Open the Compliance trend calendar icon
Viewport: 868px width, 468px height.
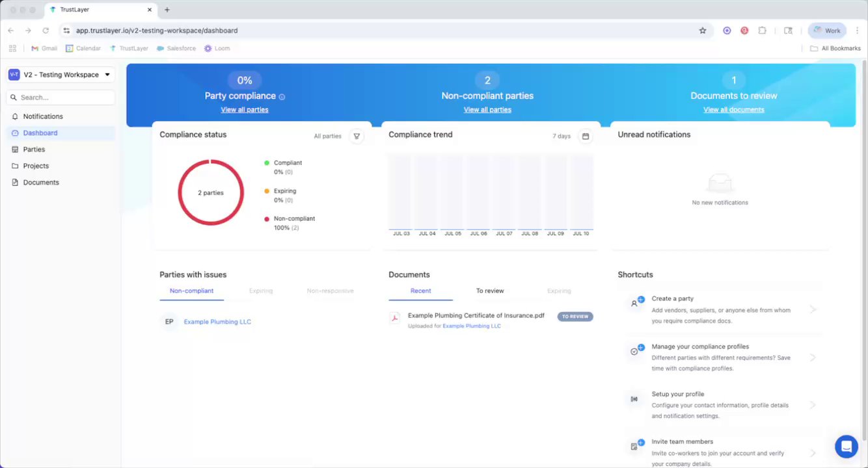[x=586, y=136]
